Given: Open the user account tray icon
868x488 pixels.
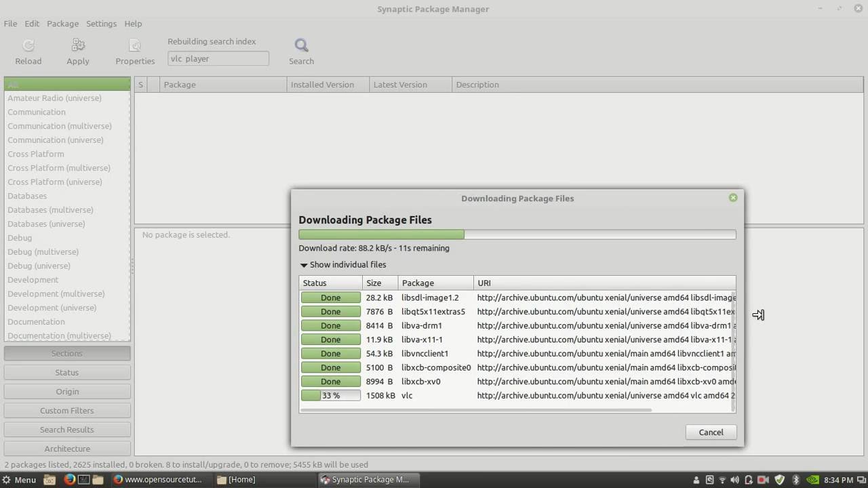Looking at the screenshot, I should click(697, 480).
